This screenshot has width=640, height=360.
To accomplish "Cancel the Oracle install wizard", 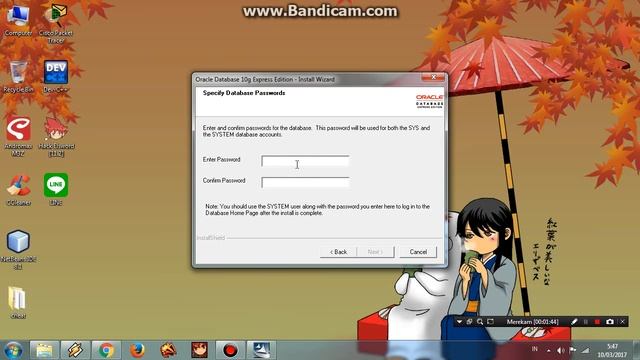I will click(x=418, y=252).
